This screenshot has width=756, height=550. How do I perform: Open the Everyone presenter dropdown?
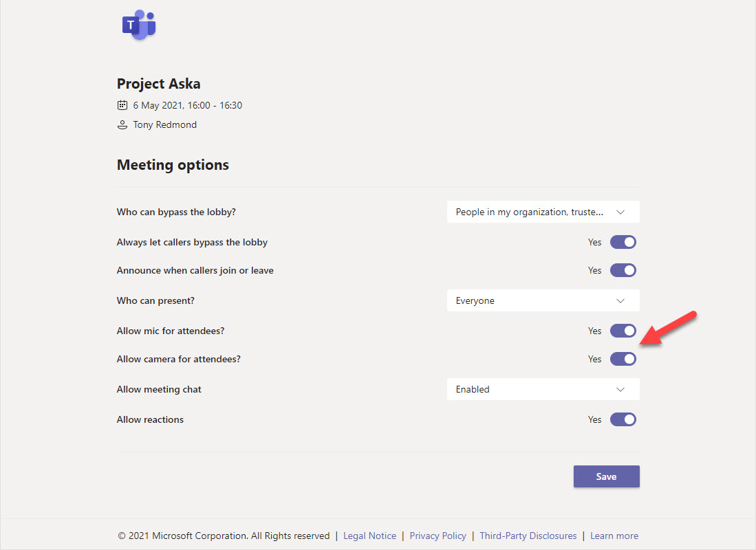tap(543, 301)
